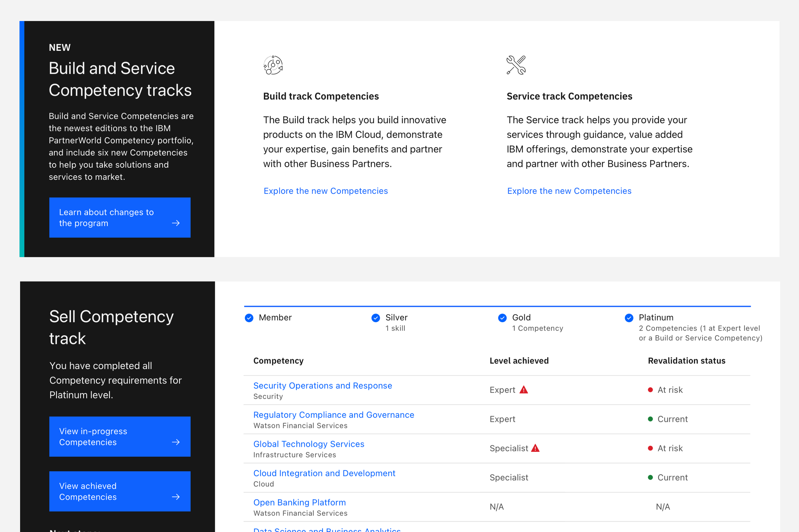Click the '1 Competency' requirement text

538,328
